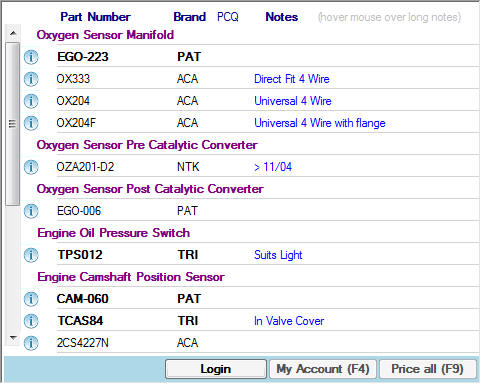Select the PCQ column header
This screenshot has width=481, height=384.
click(228, 17)
